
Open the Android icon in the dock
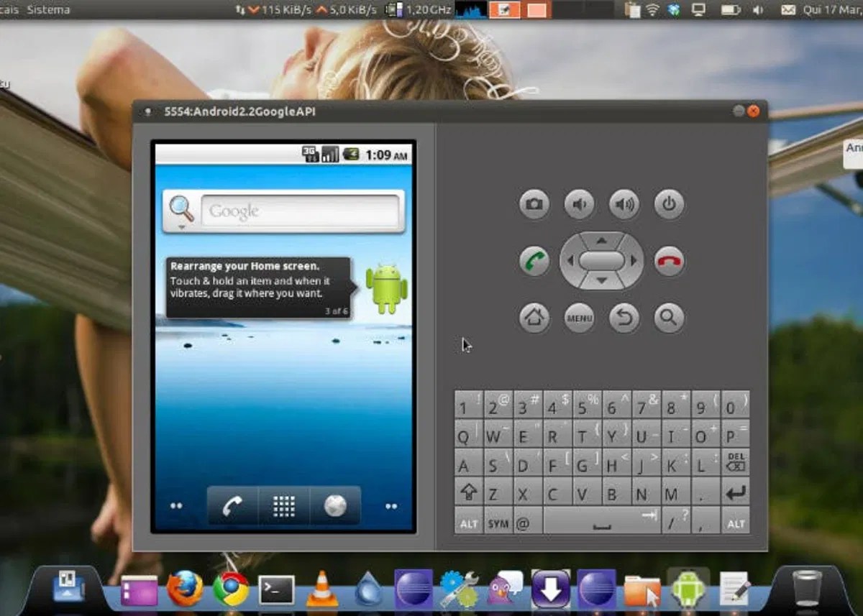point(688,588)
